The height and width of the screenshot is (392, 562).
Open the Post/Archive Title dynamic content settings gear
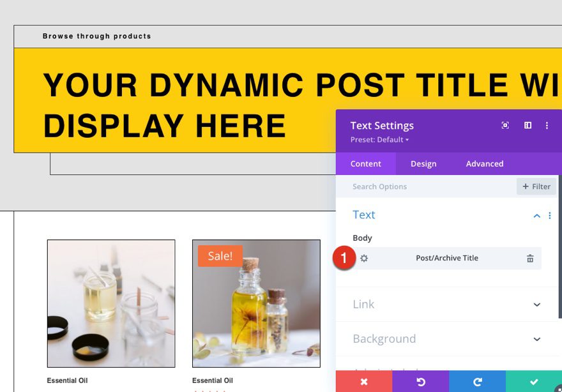[x=363, y=258]
